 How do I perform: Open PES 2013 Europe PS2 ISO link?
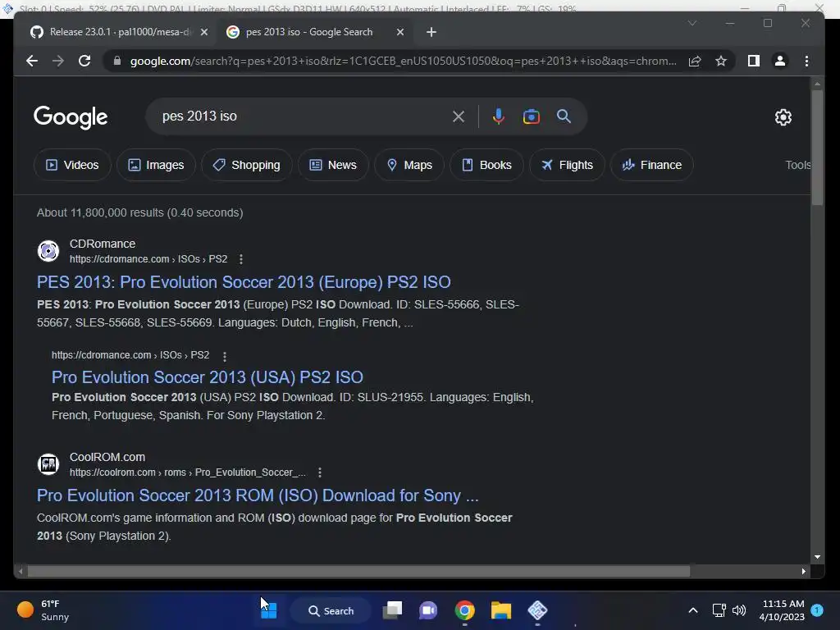click(x=244, y=282)
